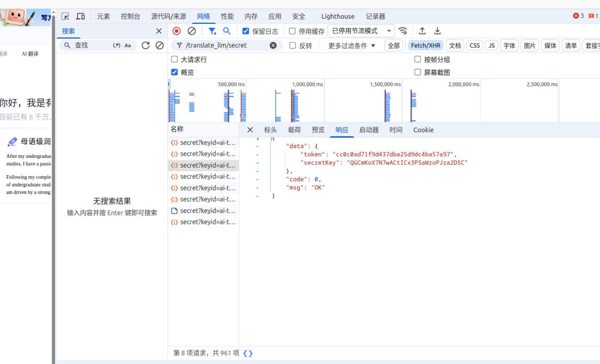
Task: Enable 大请求行 checkbox
Action: coord(174,59)
